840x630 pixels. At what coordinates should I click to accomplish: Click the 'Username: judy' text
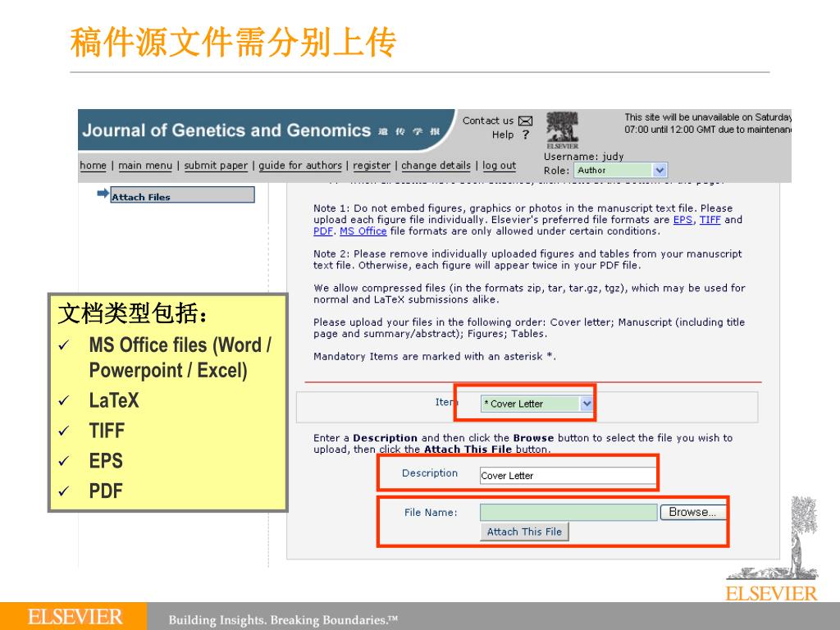584,157
